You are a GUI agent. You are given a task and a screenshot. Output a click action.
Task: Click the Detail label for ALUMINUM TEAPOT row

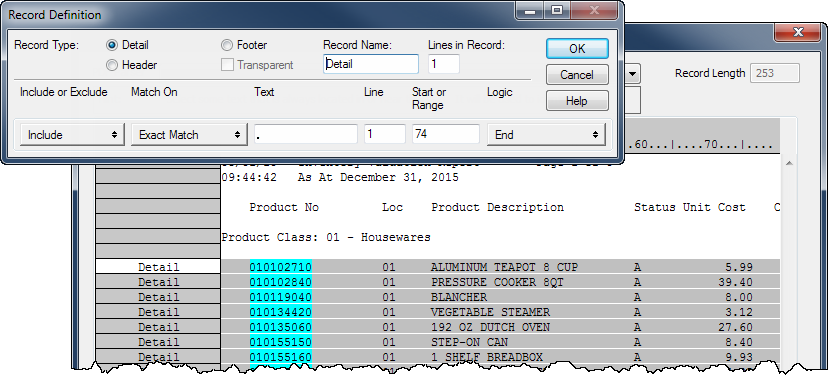[x=158, y=267]
